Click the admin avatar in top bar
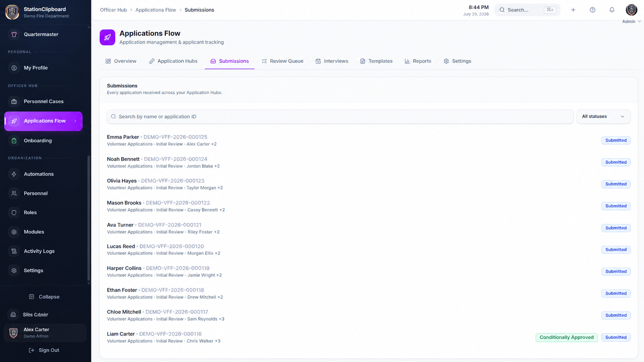This screenshot has width=644, height=362. click(631, 10)
